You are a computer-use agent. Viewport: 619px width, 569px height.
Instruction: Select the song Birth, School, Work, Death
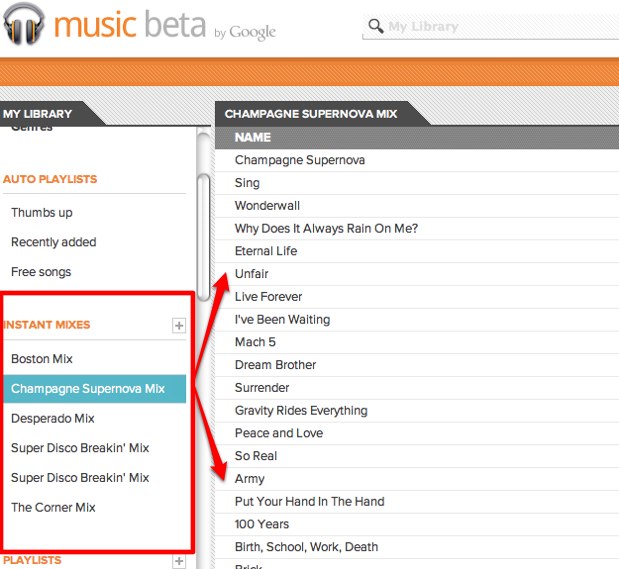(306, 547)
